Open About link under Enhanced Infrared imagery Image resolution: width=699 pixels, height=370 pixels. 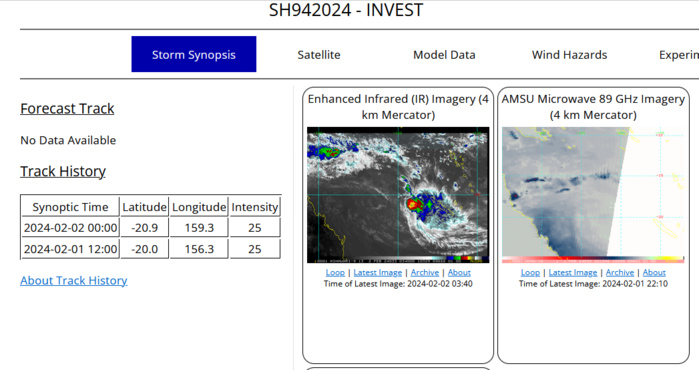pyautogui.click(x=459, y=272)
